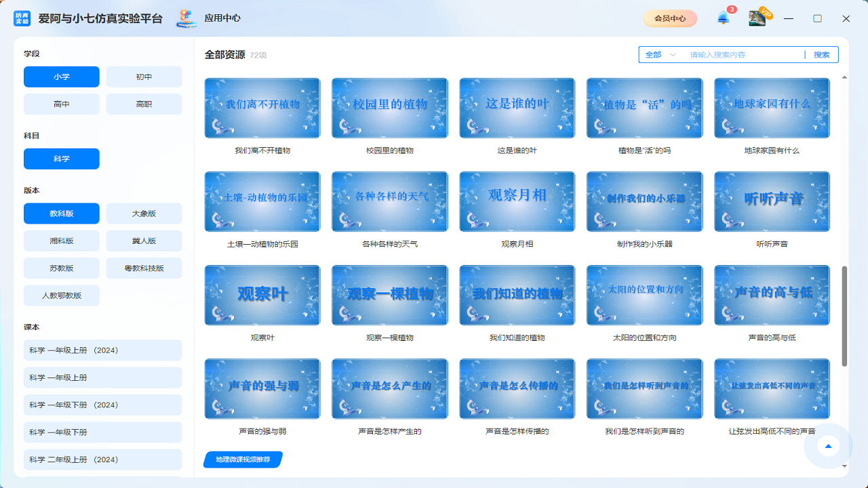Open the 听听声音 experiment thumbnail
The width and height of the screenshot is (868, 488).
pyautogui.click(x=771, y=201)
